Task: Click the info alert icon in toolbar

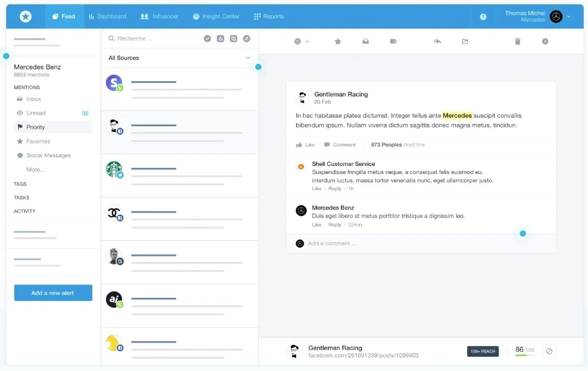Action: pyautogui.click(x=545, y=41)
